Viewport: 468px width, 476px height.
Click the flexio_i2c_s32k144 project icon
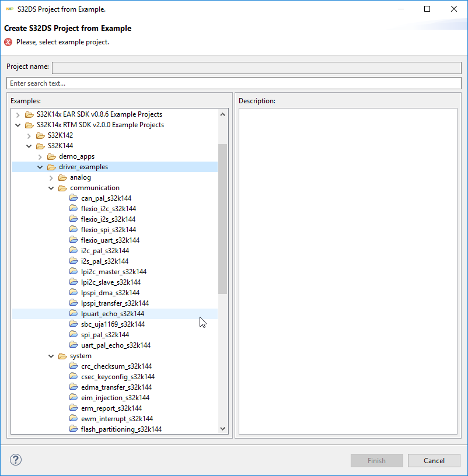[74, 208]
